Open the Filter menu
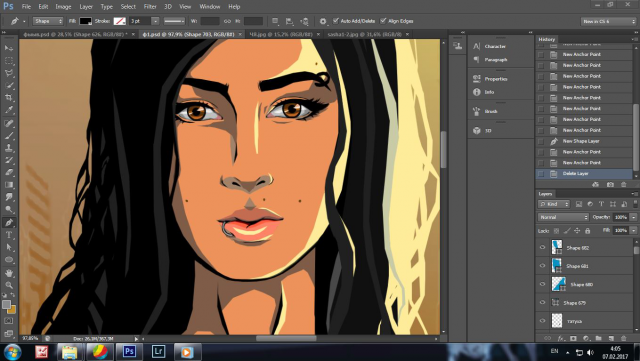 tap(150, 7)
